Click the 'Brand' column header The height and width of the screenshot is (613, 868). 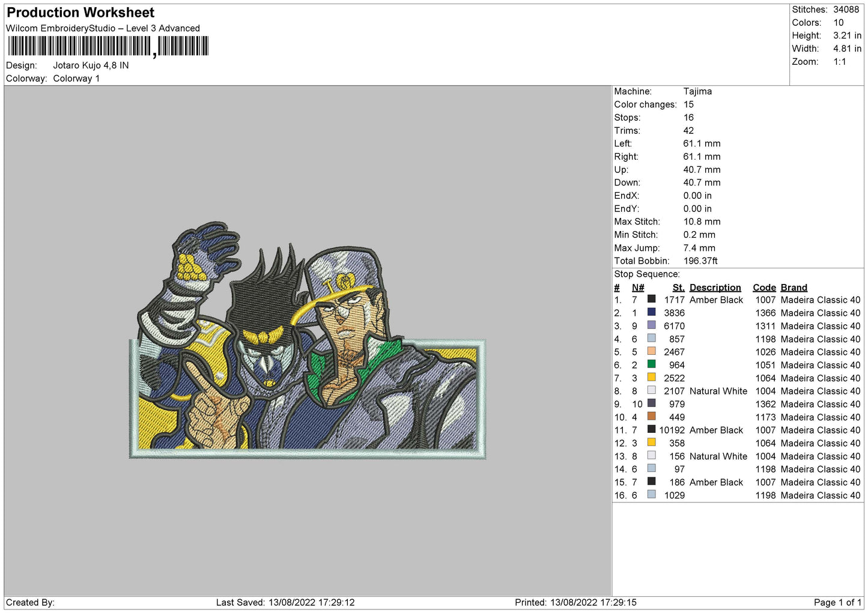pos(794,288)
